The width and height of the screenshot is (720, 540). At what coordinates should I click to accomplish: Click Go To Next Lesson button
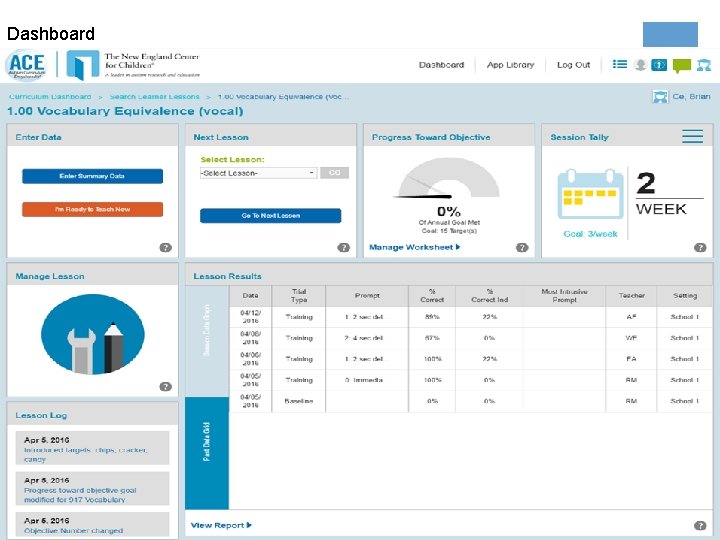(x=270, y=216)
